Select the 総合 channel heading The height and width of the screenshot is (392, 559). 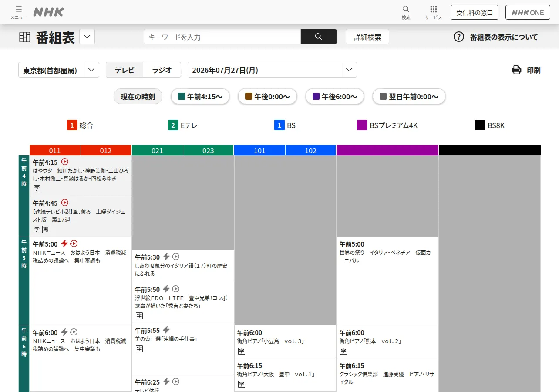click(x=80, y=125)
